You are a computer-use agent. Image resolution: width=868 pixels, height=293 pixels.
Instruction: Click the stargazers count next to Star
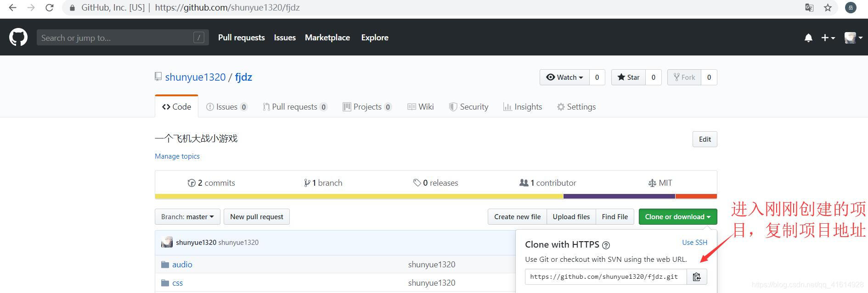[653, 77]
